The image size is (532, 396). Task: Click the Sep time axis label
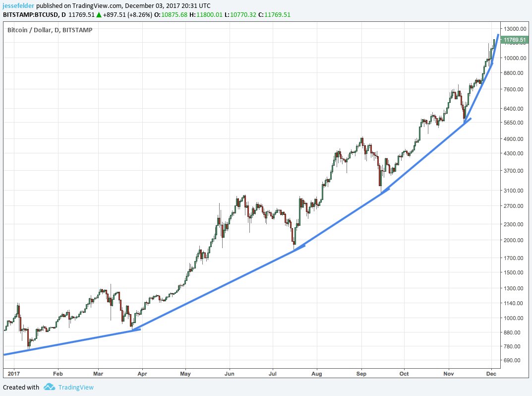(x=361, y=374)
